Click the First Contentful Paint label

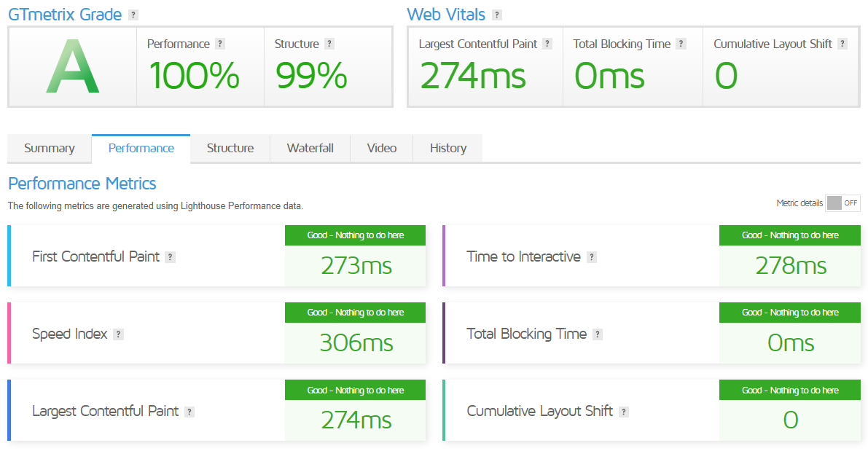[95, 256]
